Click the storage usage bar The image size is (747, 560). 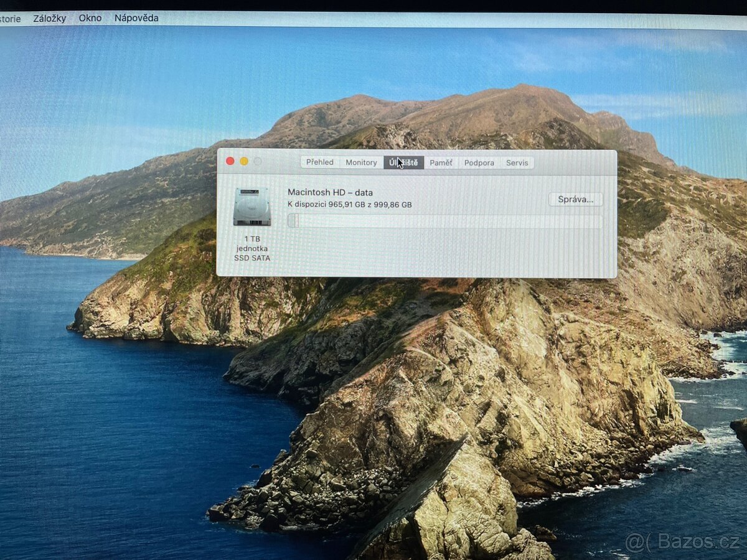444,220
